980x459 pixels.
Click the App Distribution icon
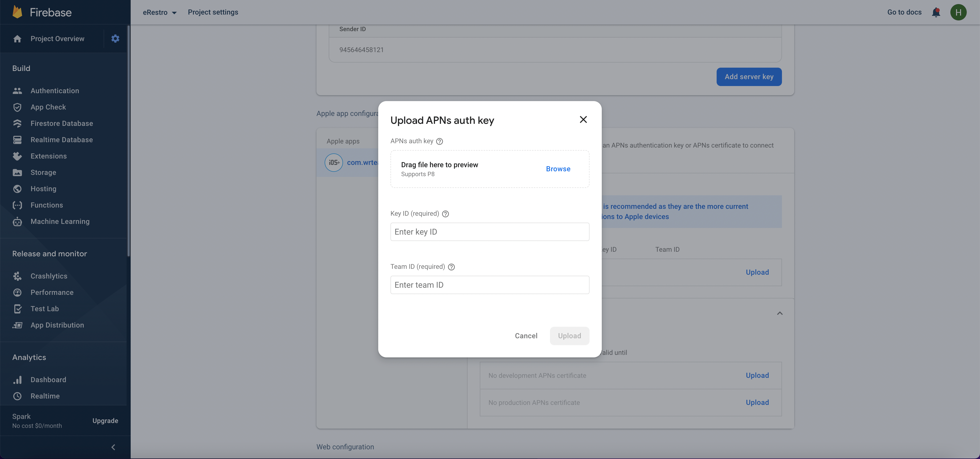[x=17, y=325]
